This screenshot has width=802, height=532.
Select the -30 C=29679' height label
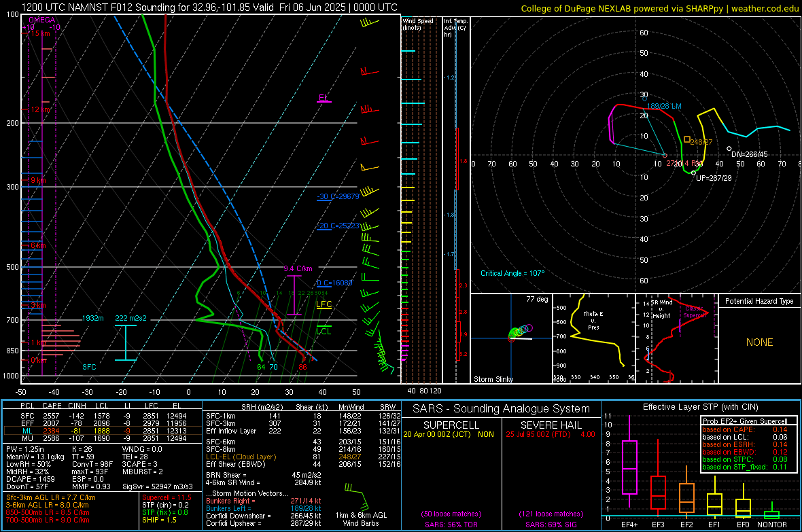(338, 196)
